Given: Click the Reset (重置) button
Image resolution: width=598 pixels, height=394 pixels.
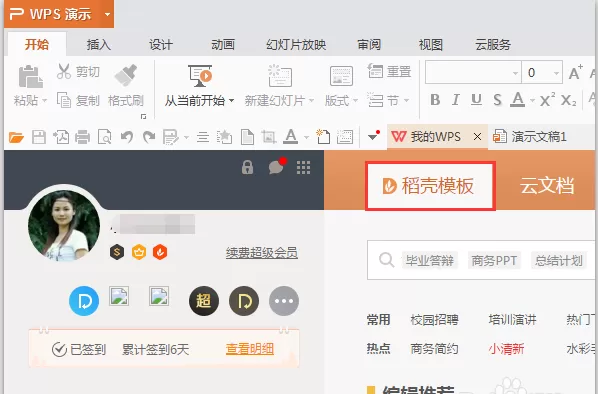Looking at the screenshot, I should tap(389, 71).
